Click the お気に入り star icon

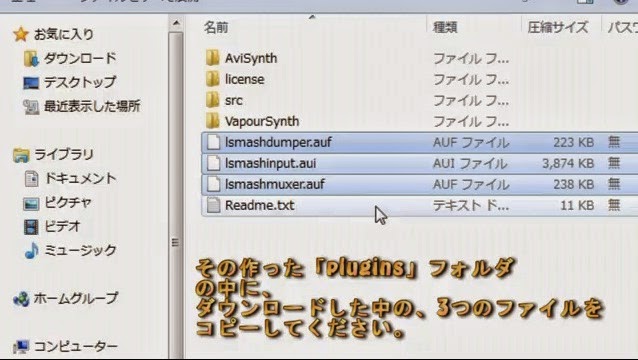[x=20, y=34]
